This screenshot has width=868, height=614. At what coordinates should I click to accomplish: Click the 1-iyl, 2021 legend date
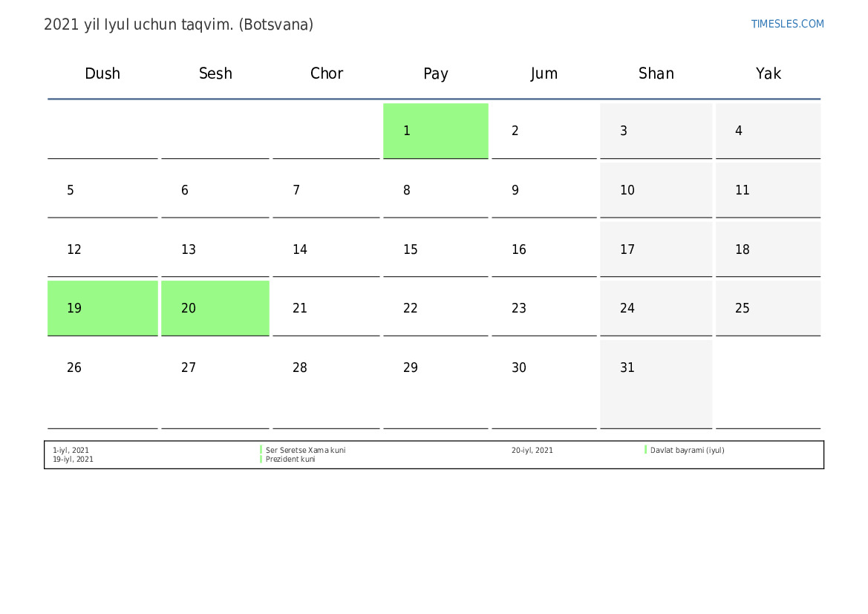click(x=71, y=450)
